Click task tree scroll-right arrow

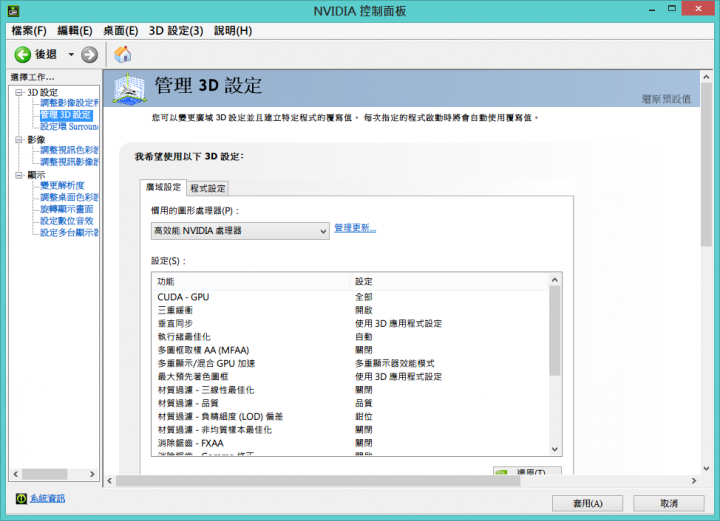click(92, 474)
